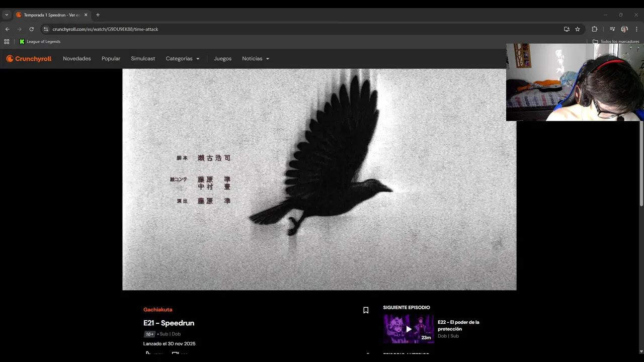
Task: Open the Todos los marcadores folder
Action: (x=616, y=42)
